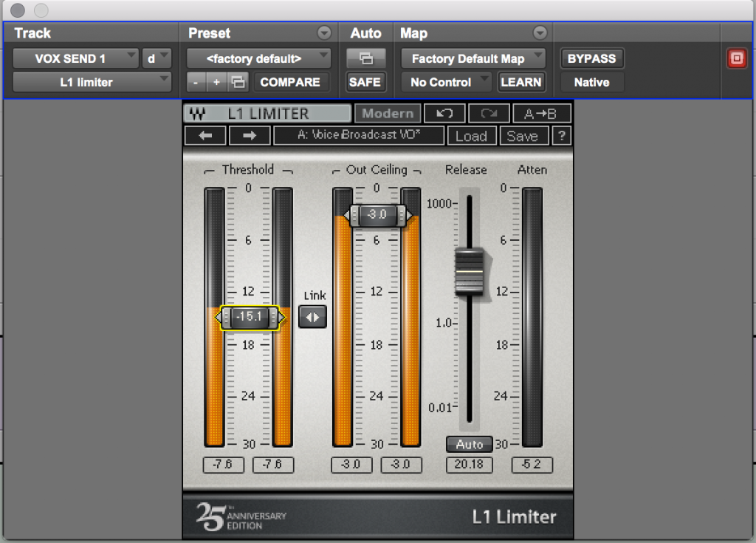Click the Save preset button
This screenshot has height=543, width=756.
click(523, 136)
